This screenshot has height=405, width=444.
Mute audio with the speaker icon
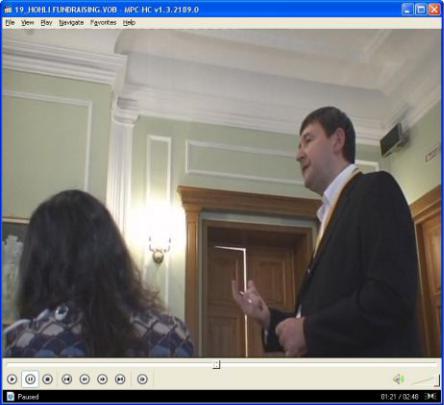(x=398, y=379)
